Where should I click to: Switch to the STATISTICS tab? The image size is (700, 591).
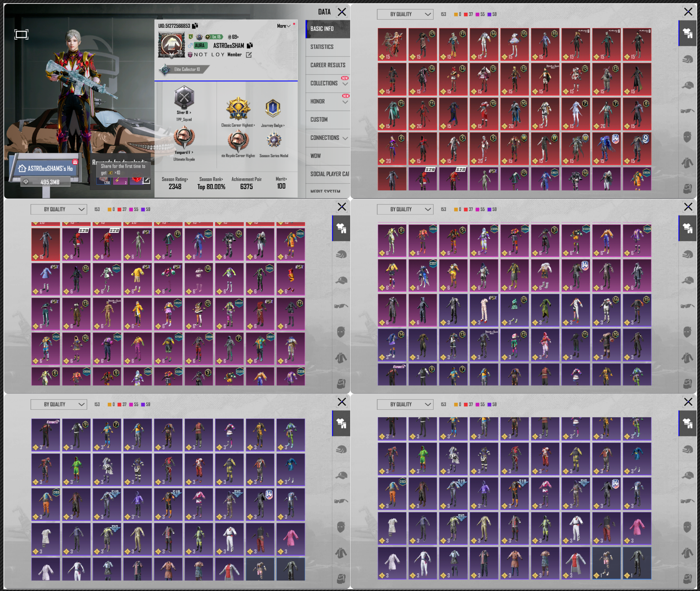click(x=328, y=47)
